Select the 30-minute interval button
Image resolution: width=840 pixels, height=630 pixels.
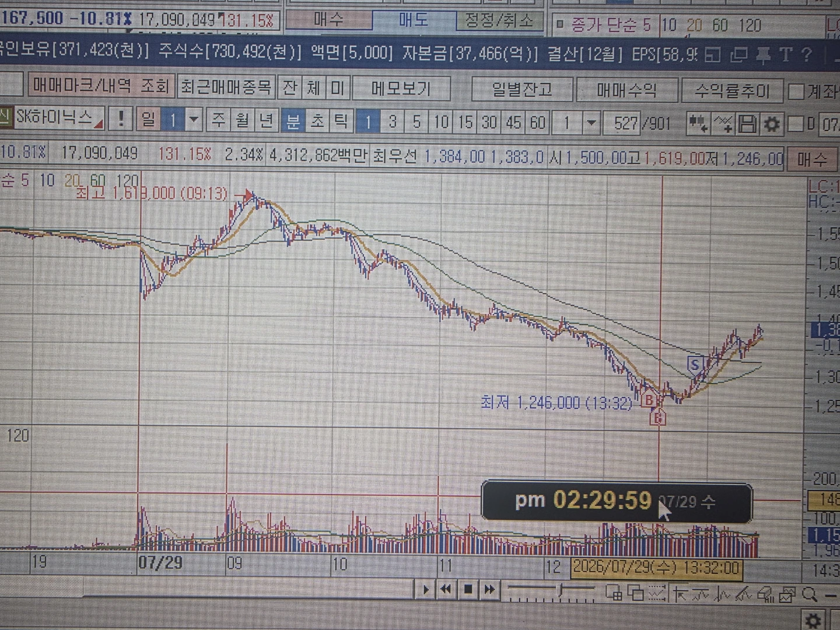489,123
